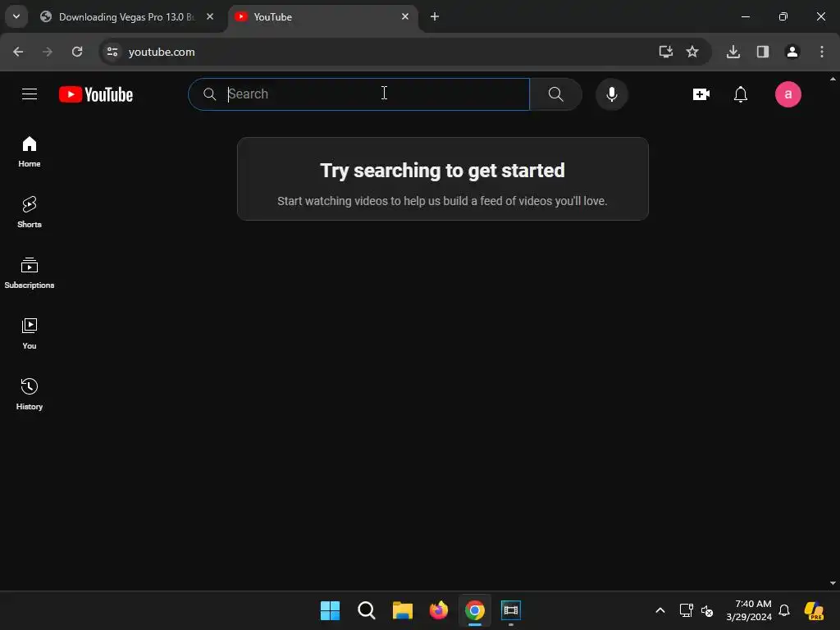Launch Firefox from taskbar
Viewport: 840px width, 630px height.
tap(439, 610)
